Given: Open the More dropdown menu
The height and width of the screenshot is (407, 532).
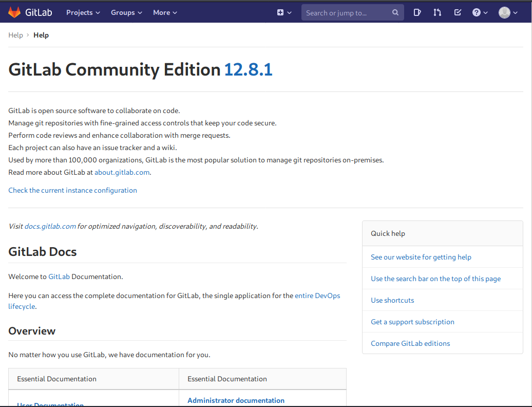Looking at the screenshot, I should [165, 12].
